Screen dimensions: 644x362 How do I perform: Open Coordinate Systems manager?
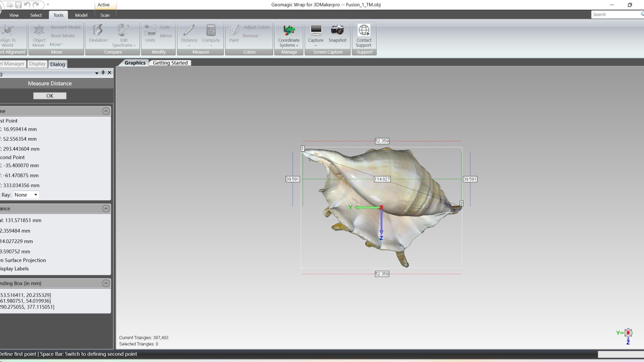pos(288,36)
